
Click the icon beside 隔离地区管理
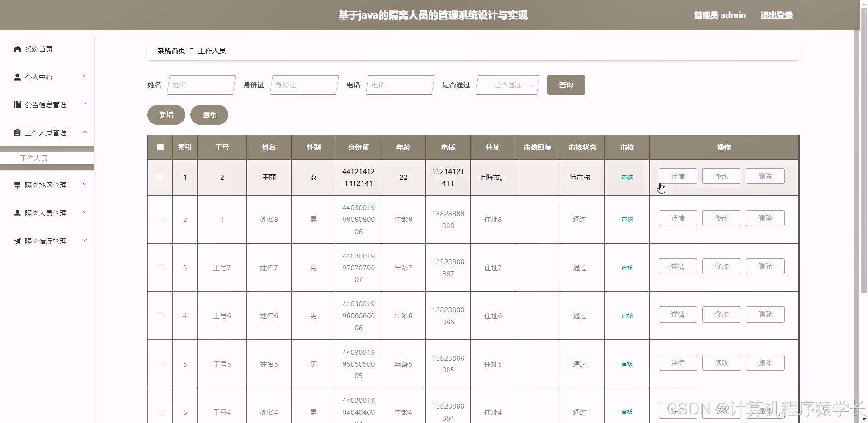point(17,185)
